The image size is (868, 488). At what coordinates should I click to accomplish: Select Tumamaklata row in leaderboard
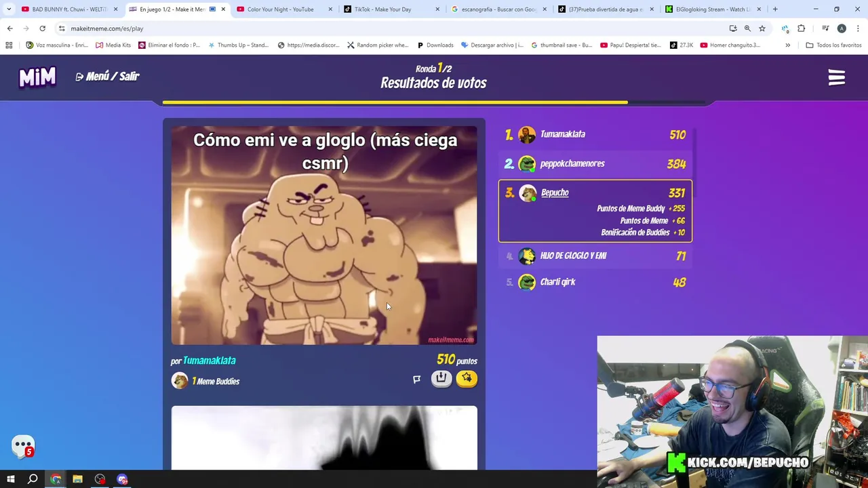[x=595, y=134]
